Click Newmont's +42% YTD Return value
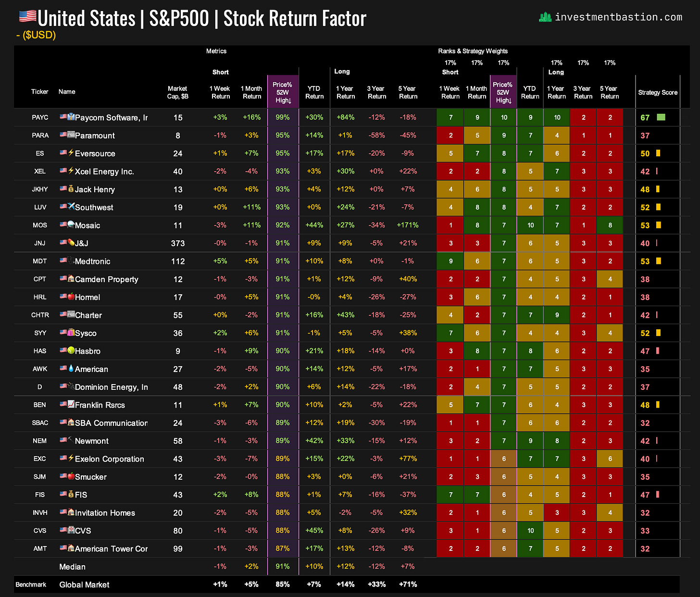The width and height of the screenshot is (700, 597). click(314, 441)
